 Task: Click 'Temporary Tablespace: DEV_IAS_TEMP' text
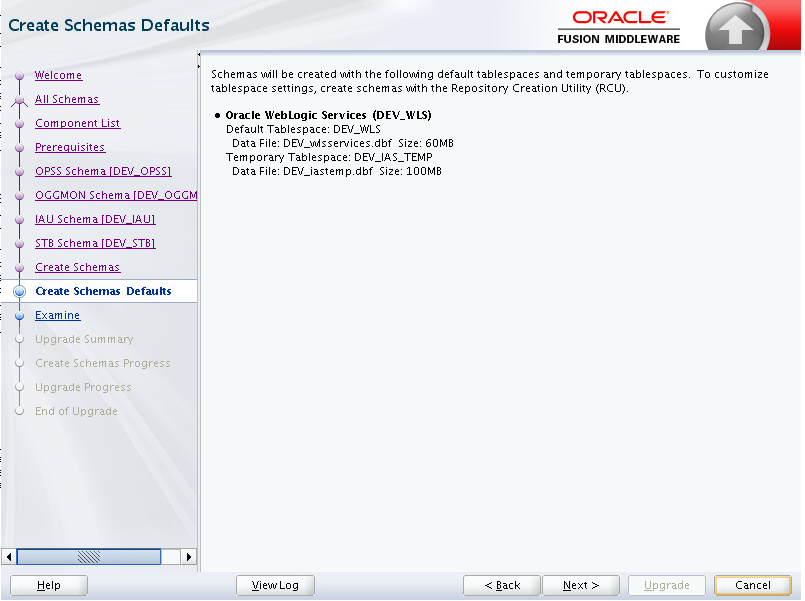tap(329, 157)
